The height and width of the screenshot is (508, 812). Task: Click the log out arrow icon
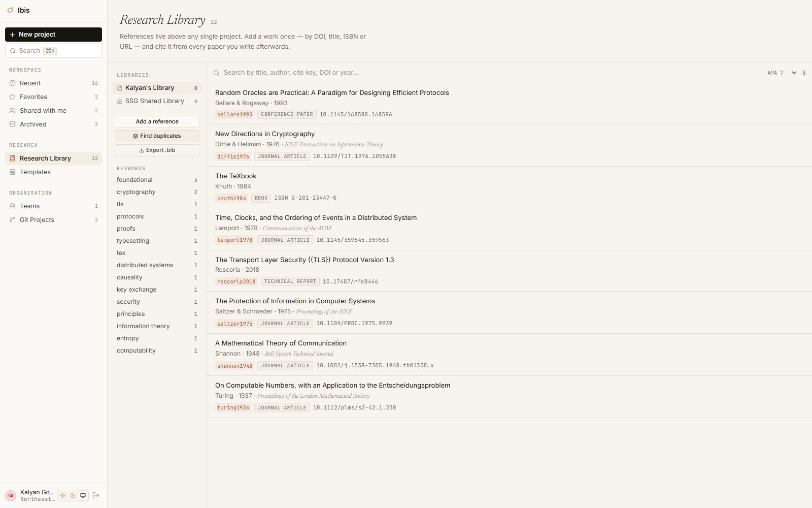click(96, 495)
